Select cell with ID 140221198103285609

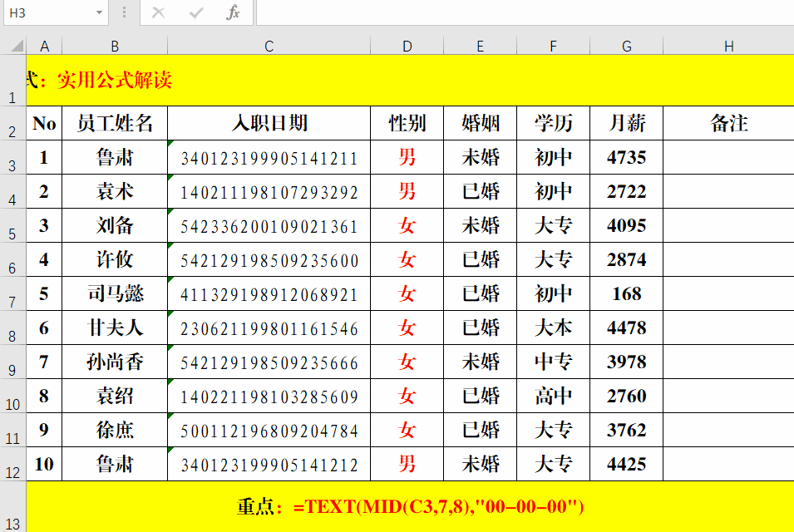click(x=269, y=396)
